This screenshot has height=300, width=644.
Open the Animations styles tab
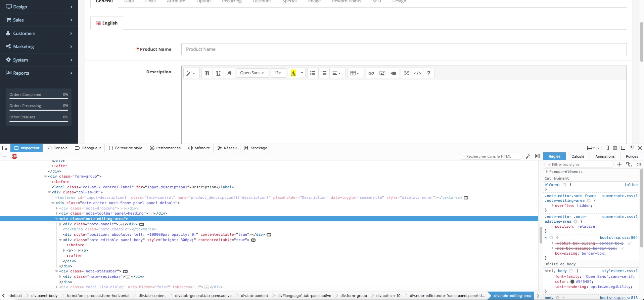coord(605,156)
